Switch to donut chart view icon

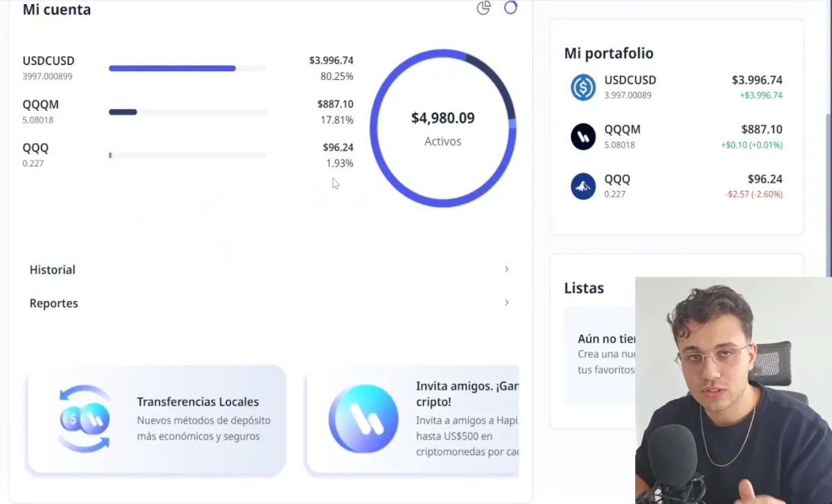point(510,8)
